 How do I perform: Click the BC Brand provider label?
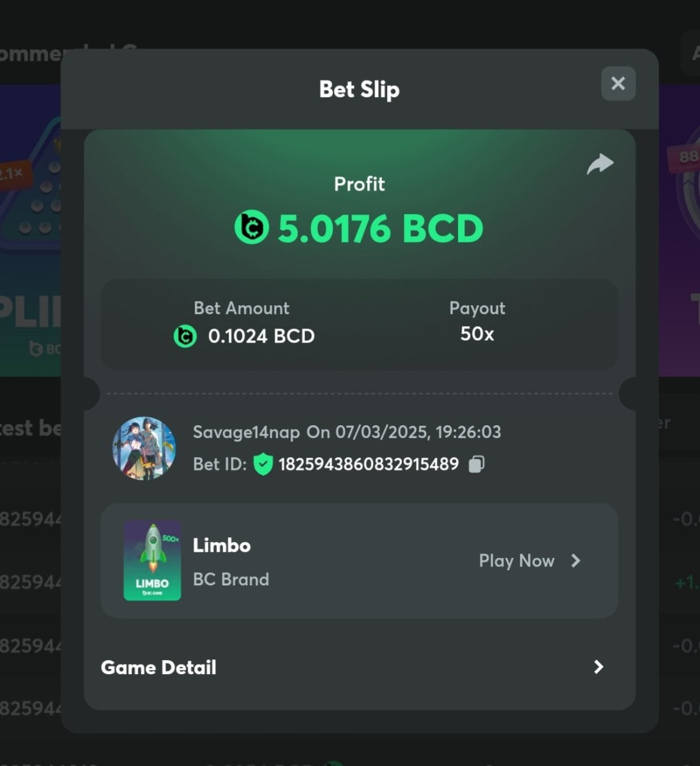(231, 579)
